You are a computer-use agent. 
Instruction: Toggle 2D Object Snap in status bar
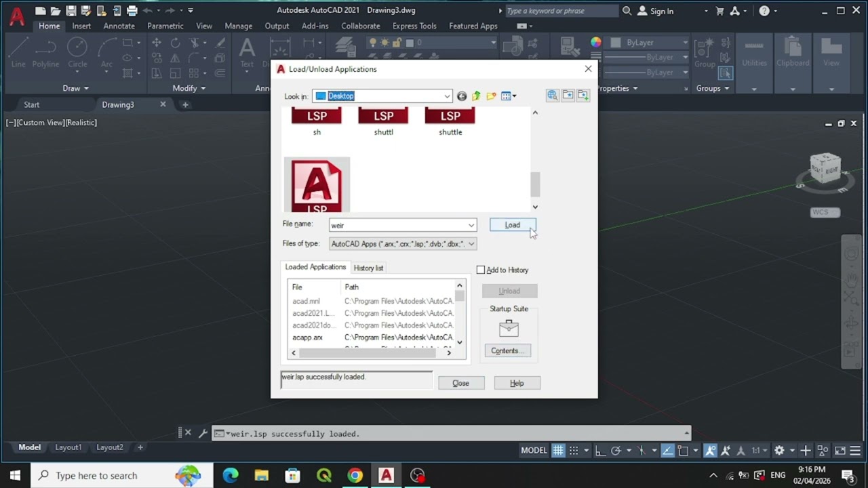coord(684,450)
